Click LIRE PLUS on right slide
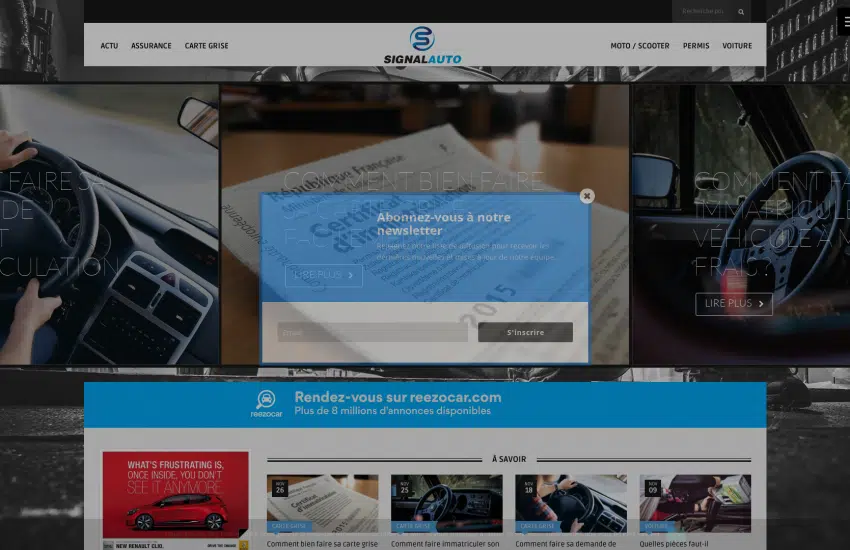The width and height of the screenshot is (850, 550). pos(734,303)
